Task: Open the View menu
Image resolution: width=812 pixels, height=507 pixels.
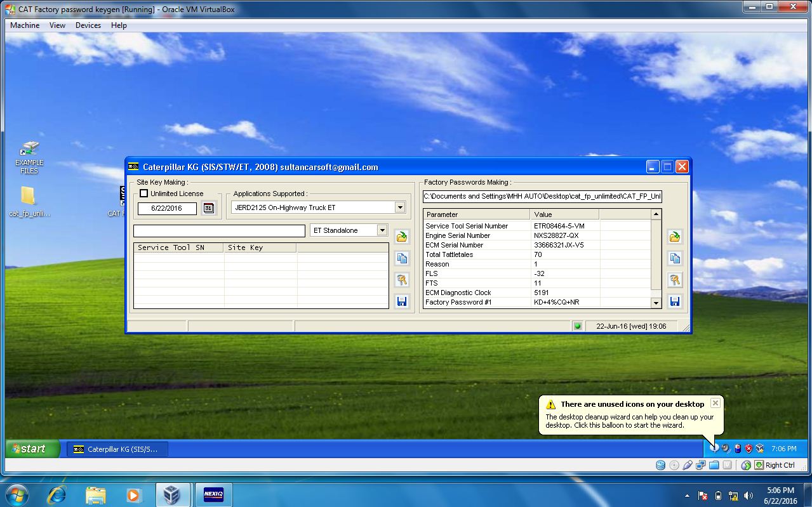Action: 57,25
